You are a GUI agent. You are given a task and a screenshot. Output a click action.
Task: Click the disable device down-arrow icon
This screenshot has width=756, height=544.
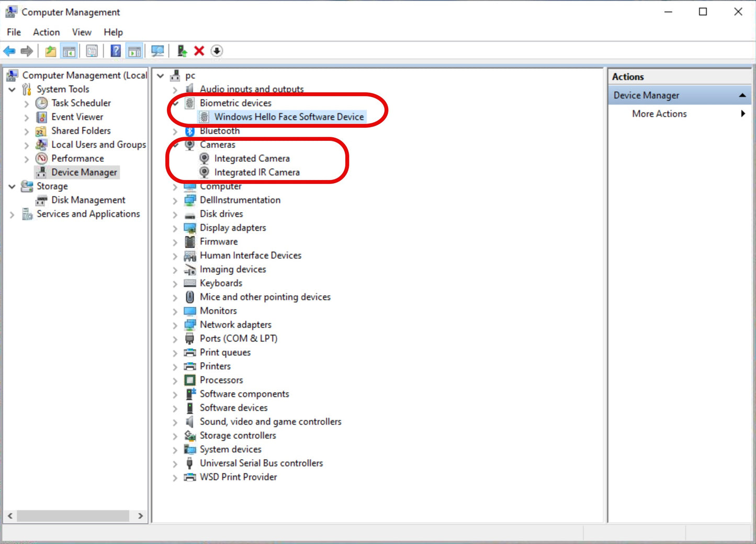(x=217, y=51)
